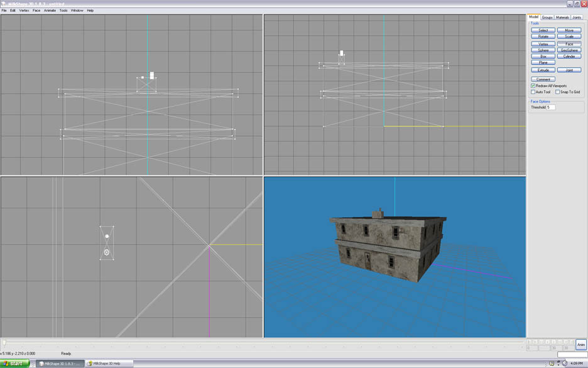Enable the Auto Tool checkbox

533,92
